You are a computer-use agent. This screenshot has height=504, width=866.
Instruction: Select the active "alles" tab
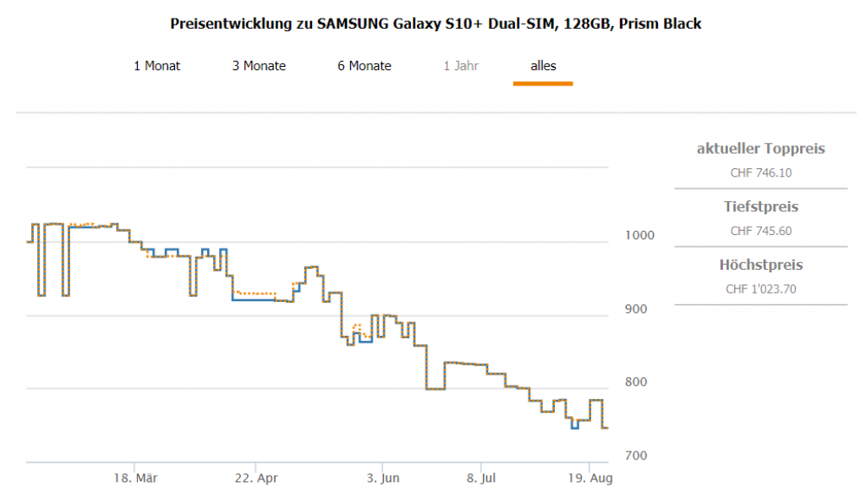pos(543,66)
